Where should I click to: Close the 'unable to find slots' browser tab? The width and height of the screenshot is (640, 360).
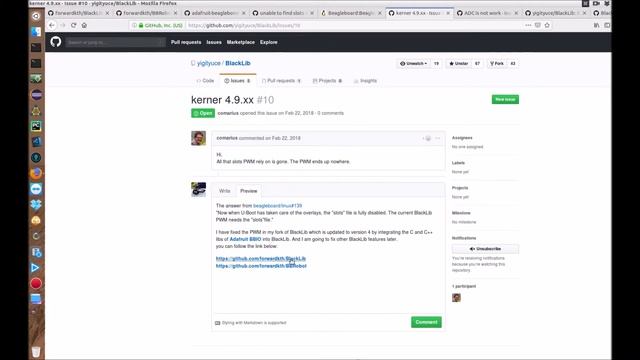[x=312, y=13]
